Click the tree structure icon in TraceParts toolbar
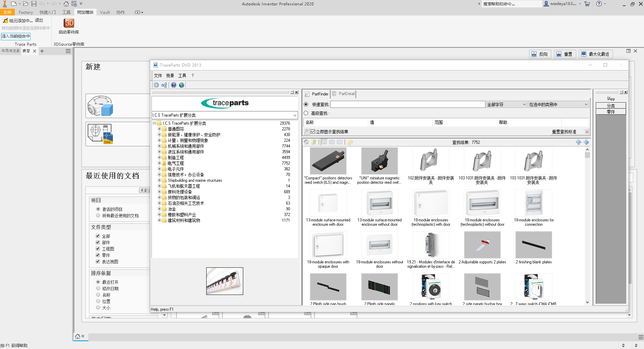The width and height of the screenshot is (644, 349). (164, 85)
